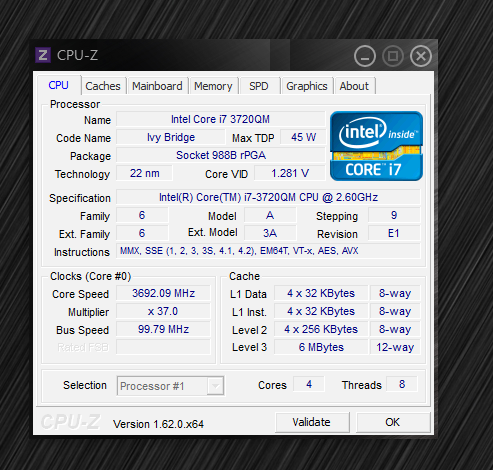Image resolution: width=493 pixels, height=470 pixels.
Task: Click the L1 Inst. 4 x 32 KBytes value
Action: point(321,311)
